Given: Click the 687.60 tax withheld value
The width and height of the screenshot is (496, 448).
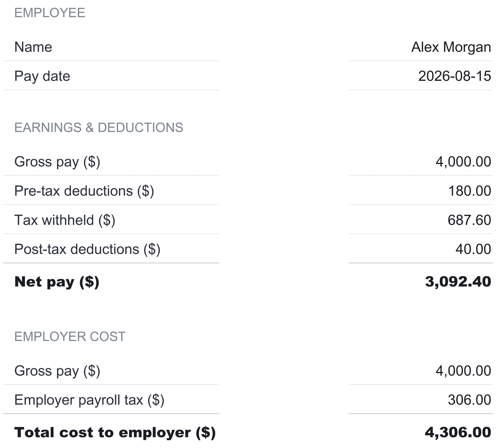Looking at the screenshot, I should coord(469,220).
